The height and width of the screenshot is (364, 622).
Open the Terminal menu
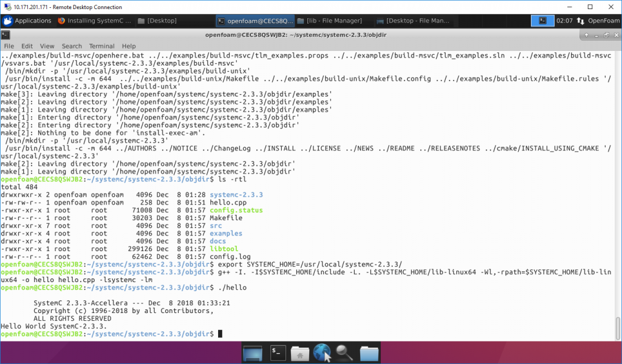click(x=101, y=45)
